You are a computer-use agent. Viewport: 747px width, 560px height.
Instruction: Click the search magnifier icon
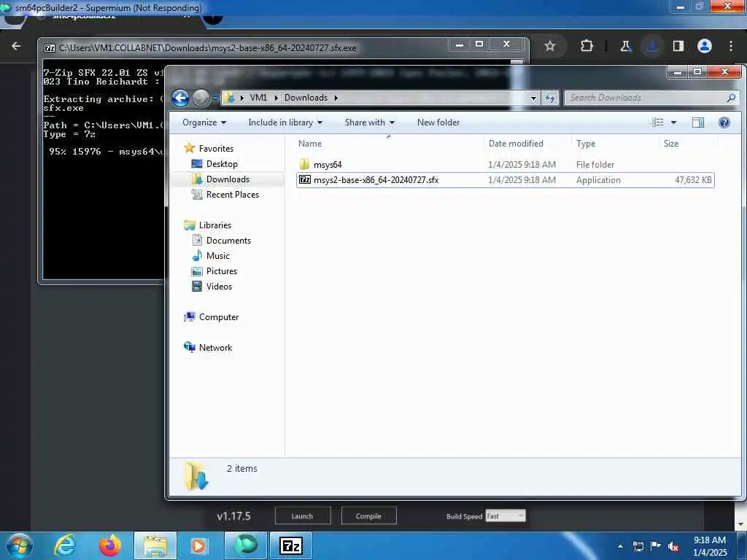point(731,98)
